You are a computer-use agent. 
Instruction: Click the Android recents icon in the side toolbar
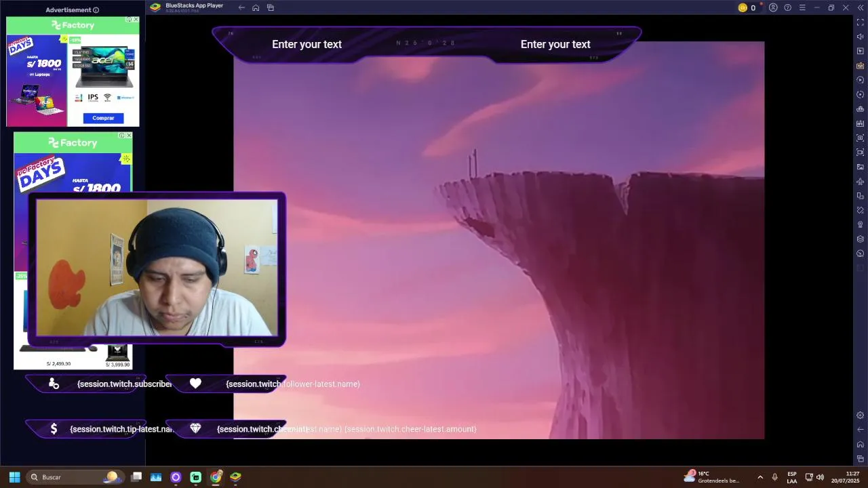(861, 459)
